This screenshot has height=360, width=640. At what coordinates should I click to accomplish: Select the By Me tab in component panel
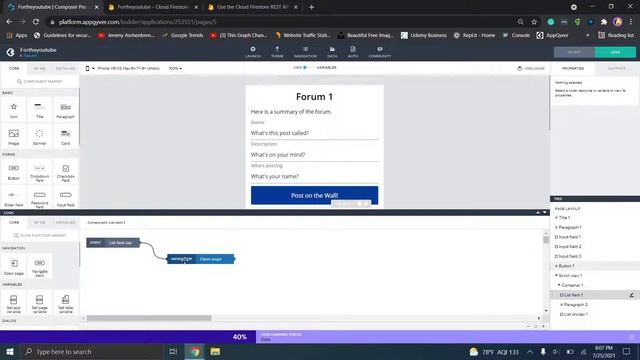[x=40, y=69]
